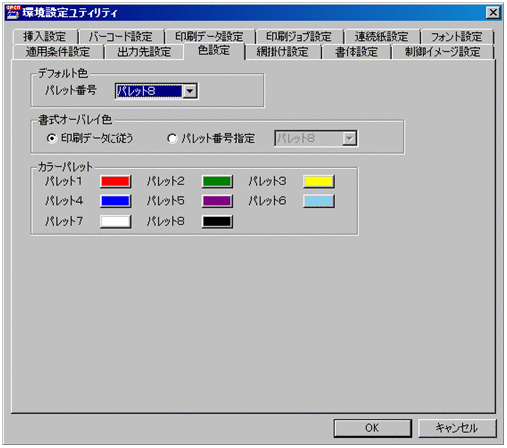This screenshot has width=507, height=448.
Task: Click the application icon in the title bar
Action: click(13, 12)
